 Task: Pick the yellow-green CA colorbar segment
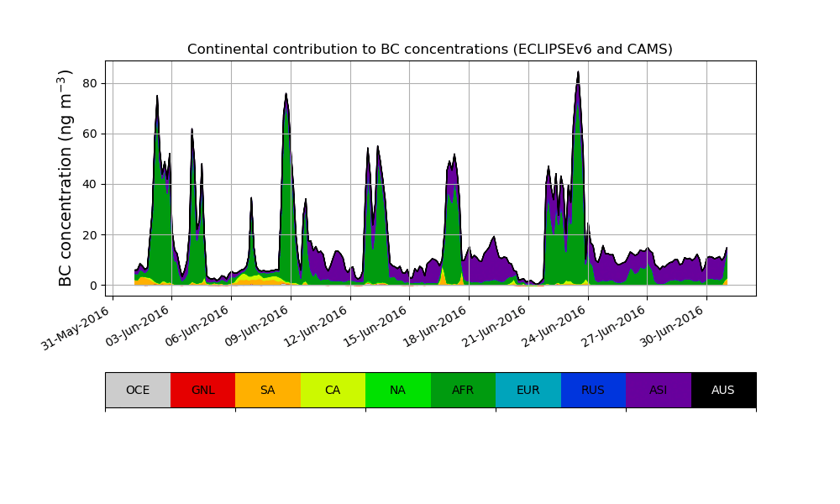[333, 390]
